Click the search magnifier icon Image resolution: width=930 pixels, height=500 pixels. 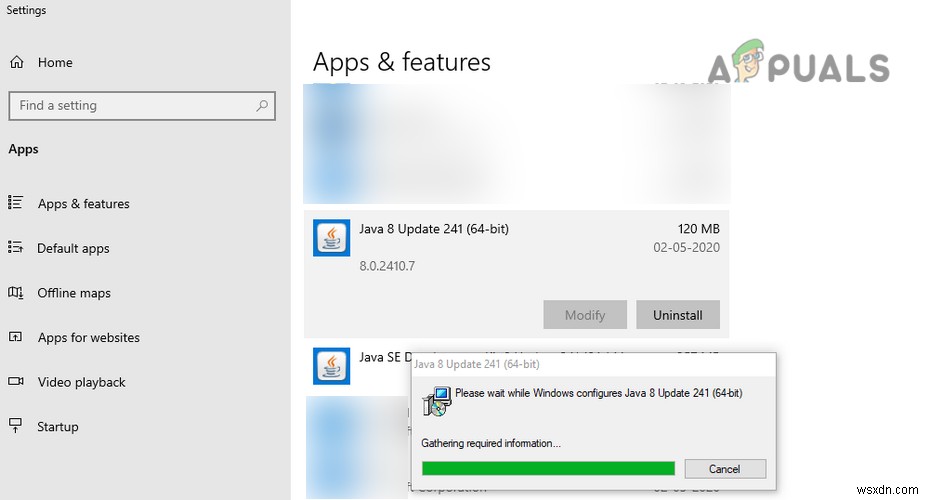262,106
